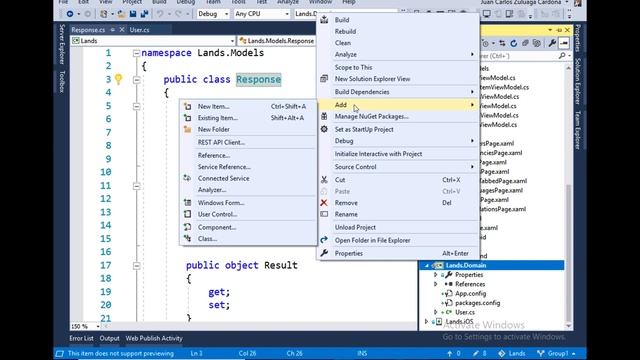The width and height of the screenshot is (640, 360).
Task: Click the device monitor toolbar icon
Action: tap(487, 14)
